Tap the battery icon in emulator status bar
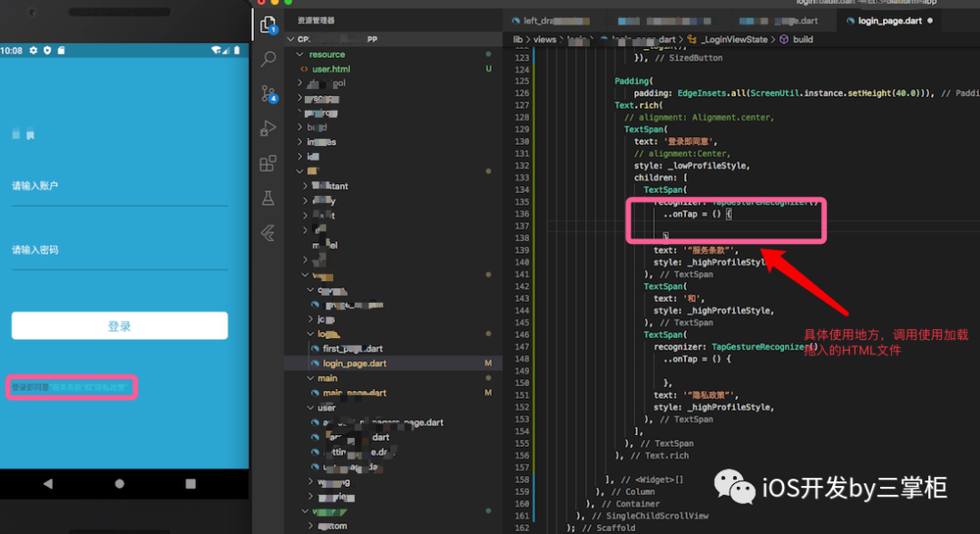 (x=237, y=50)
